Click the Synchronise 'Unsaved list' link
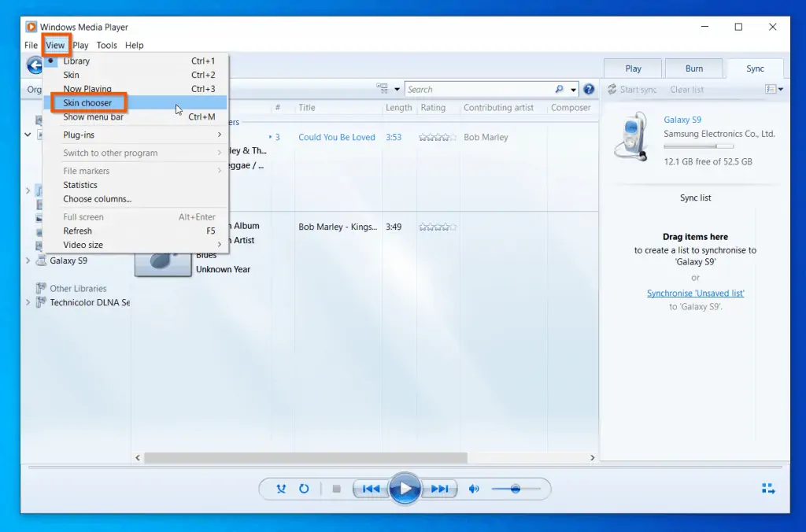Viewport: 806px width, 532px height. coord(695,292)
